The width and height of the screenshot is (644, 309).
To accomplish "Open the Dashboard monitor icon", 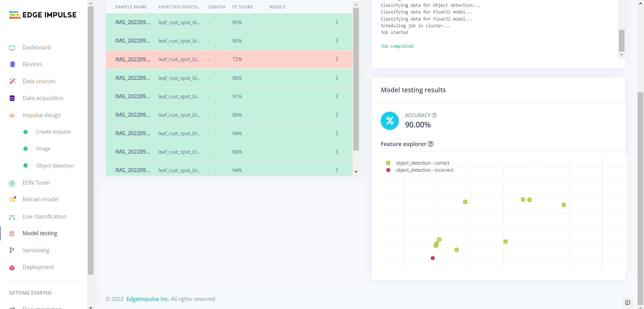I will 12,48.
